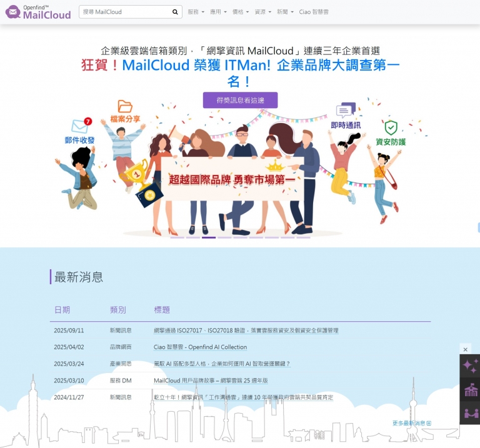
Task: Select the first carousel slide indicator
Action: (177, 237)
